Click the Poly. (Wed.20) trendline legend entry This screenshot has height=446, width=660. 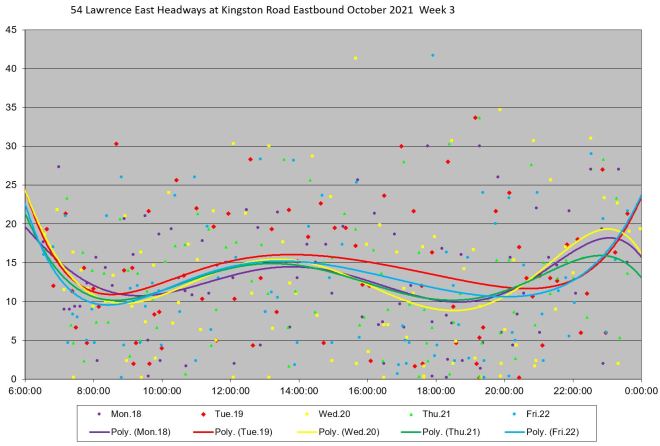click(346, 431)
